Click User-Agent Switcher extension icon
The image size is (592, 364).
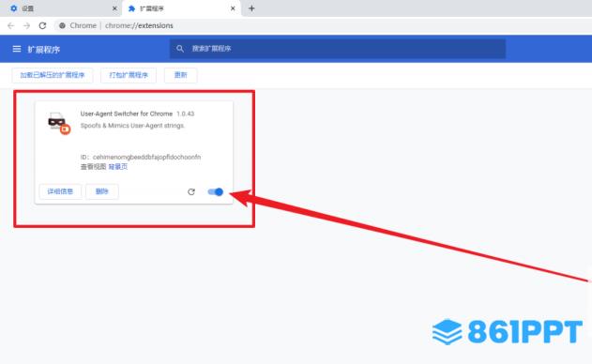[x=59, y=123]
